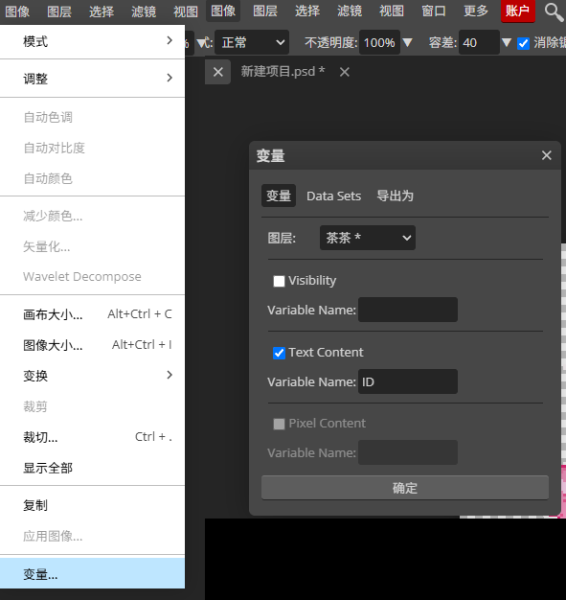Screen dimensions: 566x600
Task: Open the rightmost 图层 menu in menu bar
Action: coord(265,11)
